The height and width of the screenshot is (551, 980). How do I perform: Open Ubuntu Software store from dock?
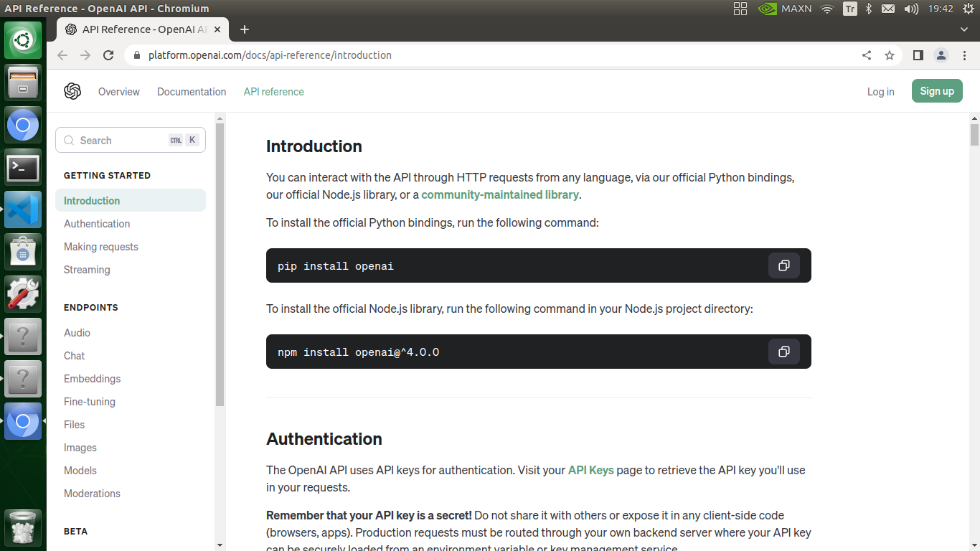coord(23,252)
